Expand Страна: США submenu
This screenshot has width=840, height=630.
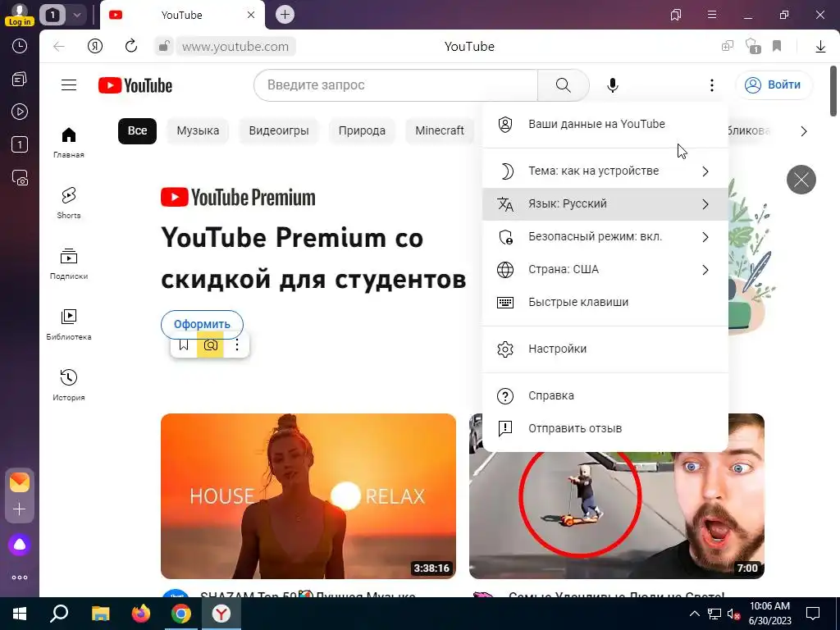[605, 269]
